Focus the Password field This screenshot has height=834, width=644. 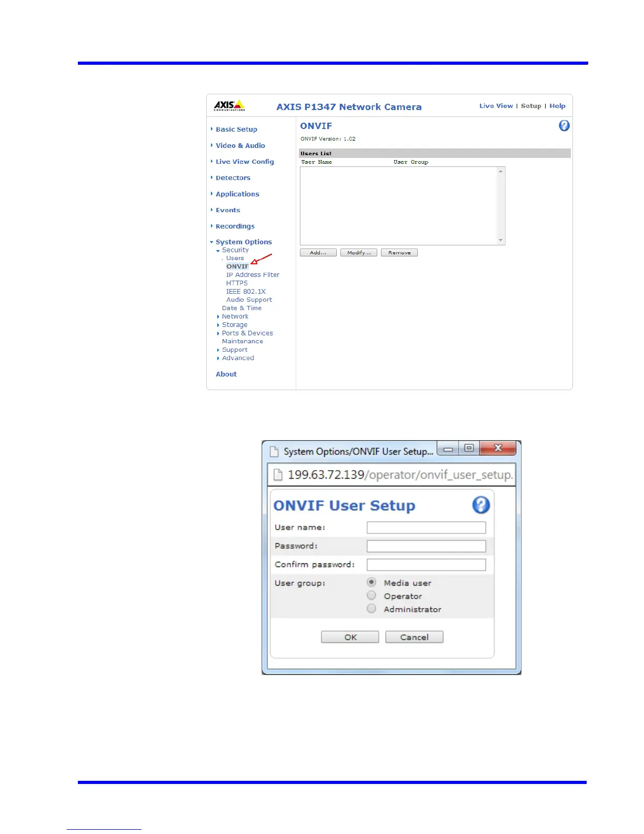pyautogui.click(x=426, y=546)
